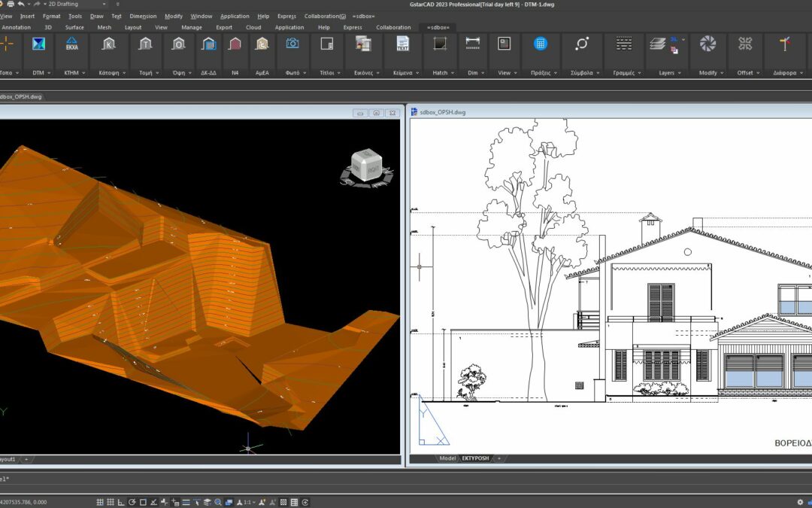
Task: Click the Dim dimension icon
Action: click(472, 44)
